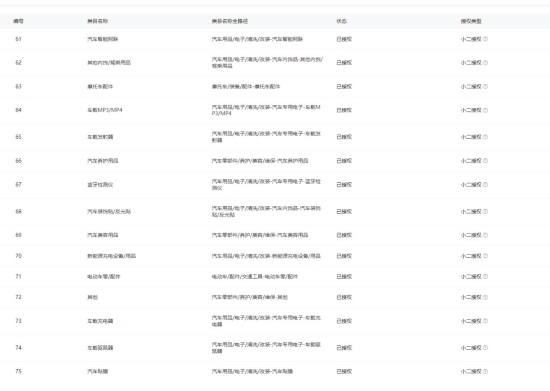Screen dimensions: 550x391
Task: Click the 类目名称 column header
Action: [98, 21]
